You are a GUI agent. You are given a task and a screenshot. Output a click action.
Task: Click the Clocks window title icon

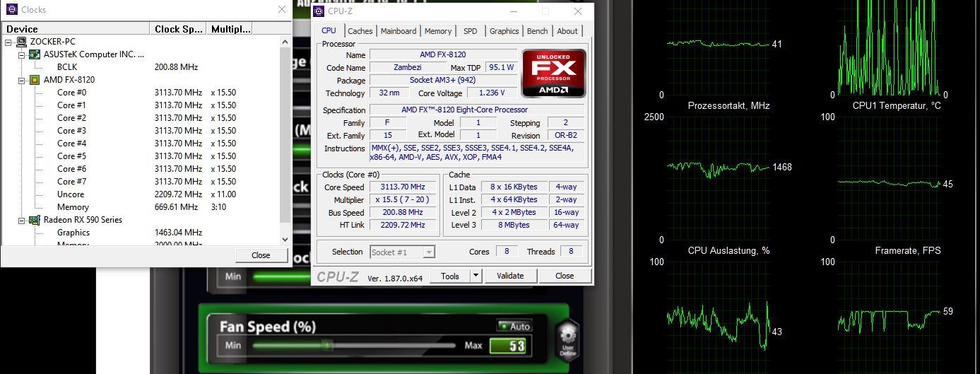11,9
